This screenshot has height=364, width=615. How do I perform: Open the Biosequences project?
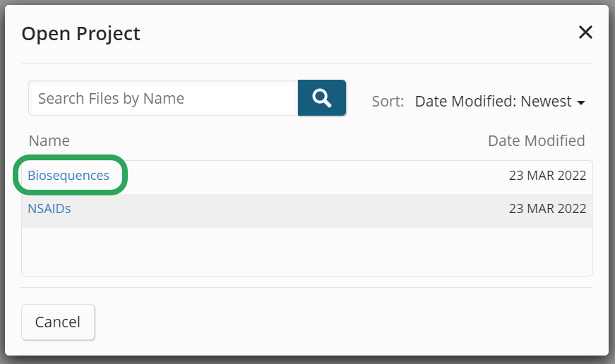(68, 176)
